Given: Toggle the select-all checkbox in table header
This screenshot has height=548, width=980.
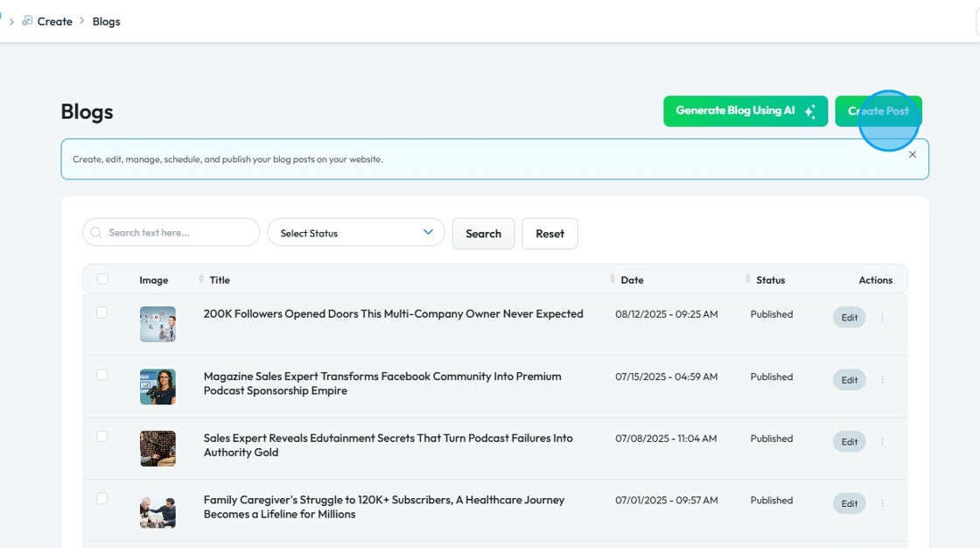Looking at the screenshot, I should point(102,279).
